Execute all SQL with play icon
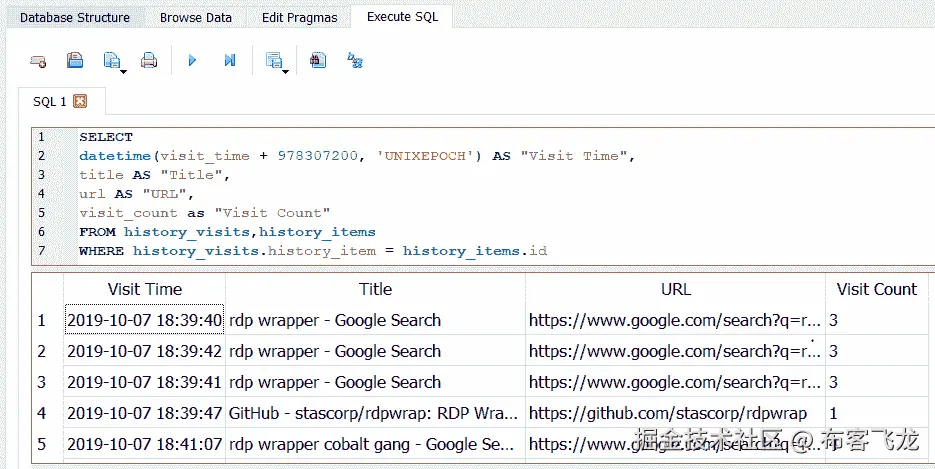This screenshot has width=935, height=469. (192, 60)
